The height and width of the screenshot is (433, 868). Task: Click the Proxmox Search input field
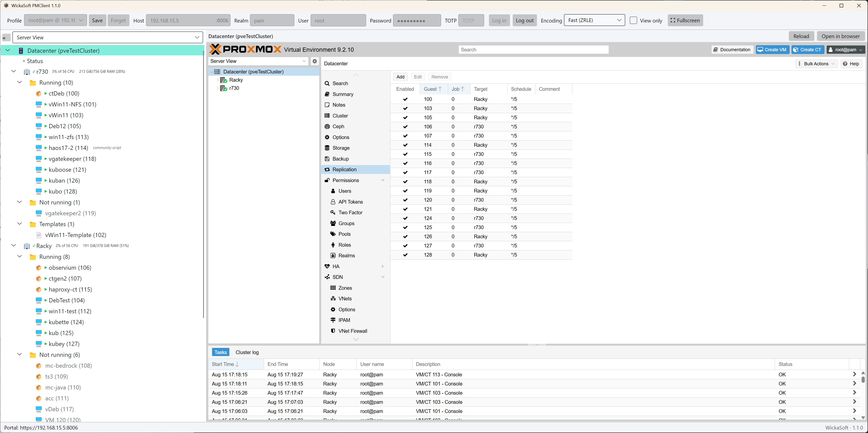tap(533, 50)
